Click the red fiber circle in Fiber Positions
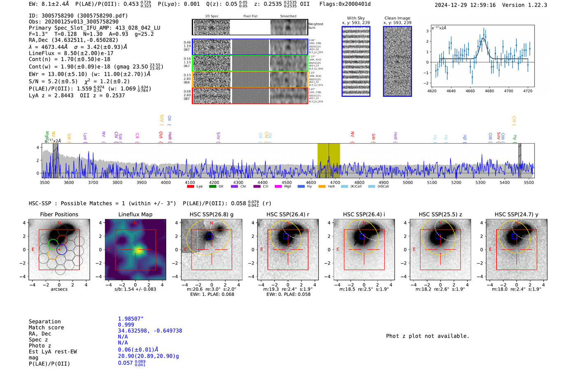This screenshot has height=392, width=576. click(x=62, y=240)
